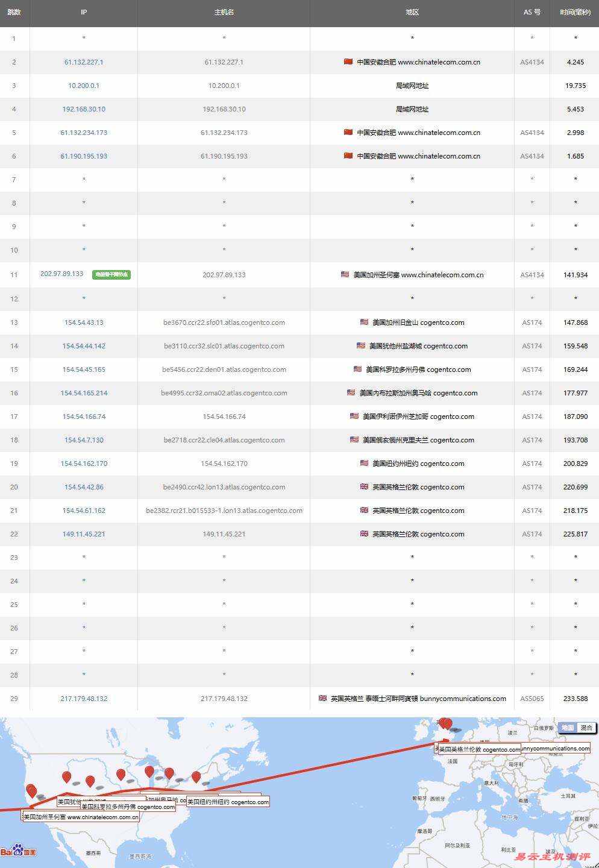Click the Omaha map marker
This screenshot has height=868, width=599.
click(121, 775)
